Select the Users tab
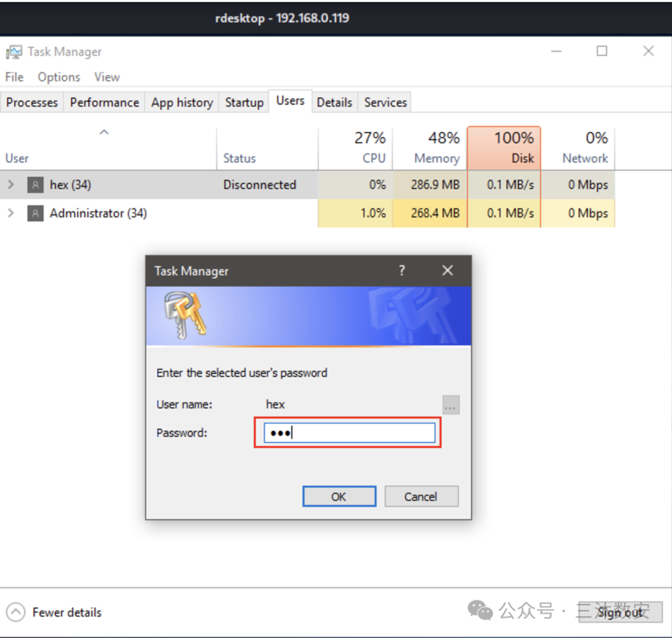The height and width of the screenshot is (638, 672). click(290, 101)
